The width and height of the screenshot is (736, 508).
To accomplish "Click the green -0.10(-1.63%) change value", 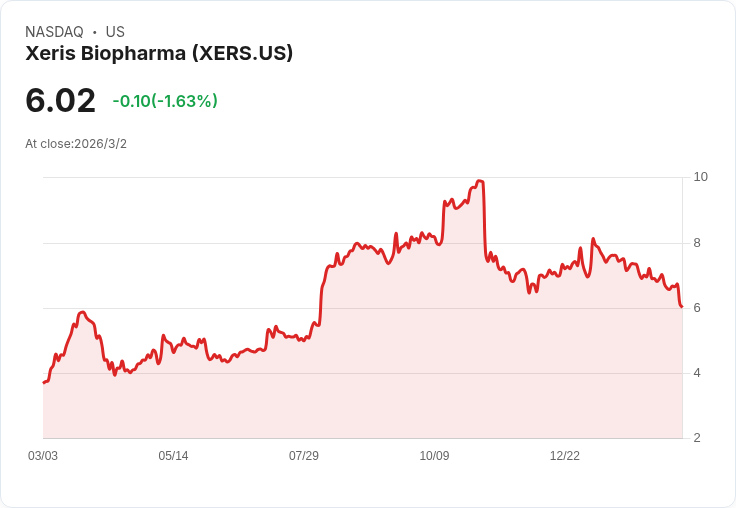I will coord(165,101).
